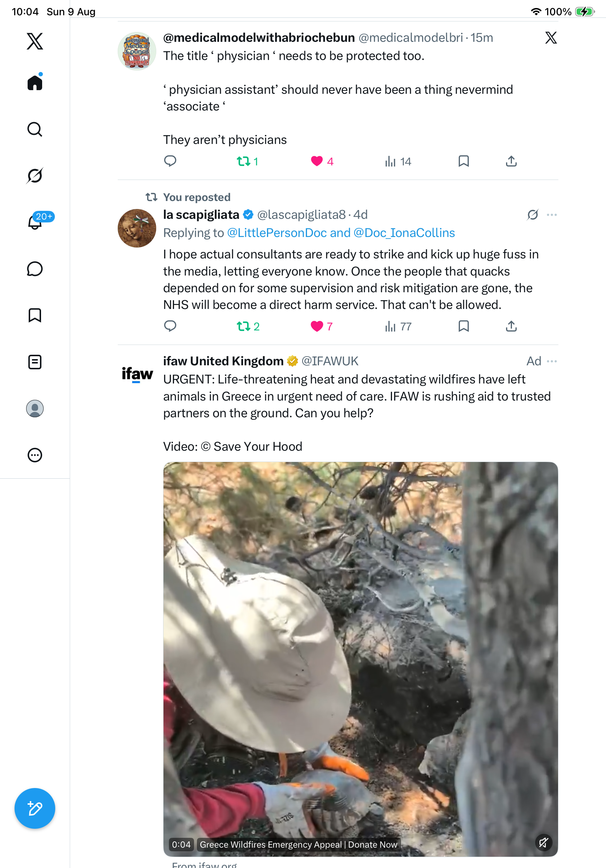Unlike the physician post with 4 likes
Image resolution: width=606 pixels, height=868 pixels.
(x=316, y=161)
